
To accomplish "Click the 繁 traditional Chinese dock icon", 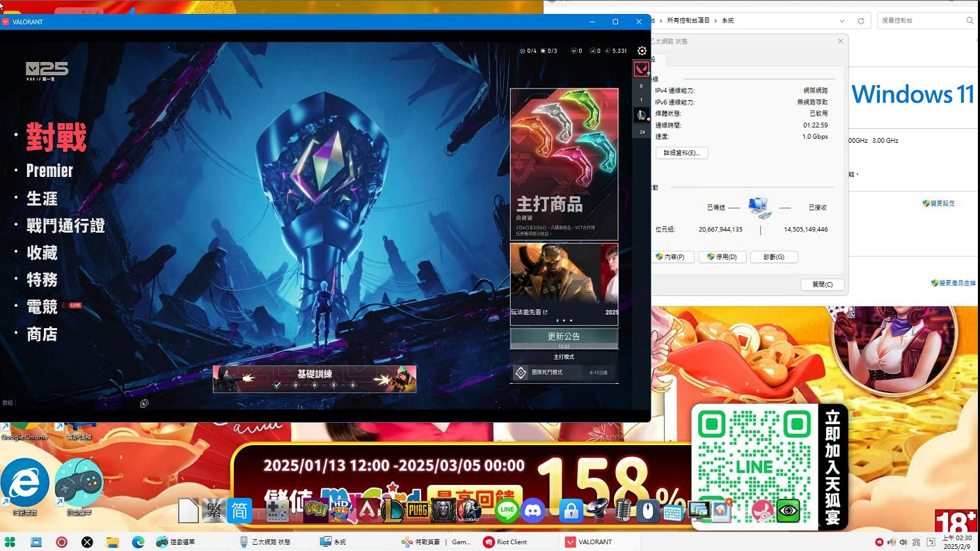I will tap(214, 511).
